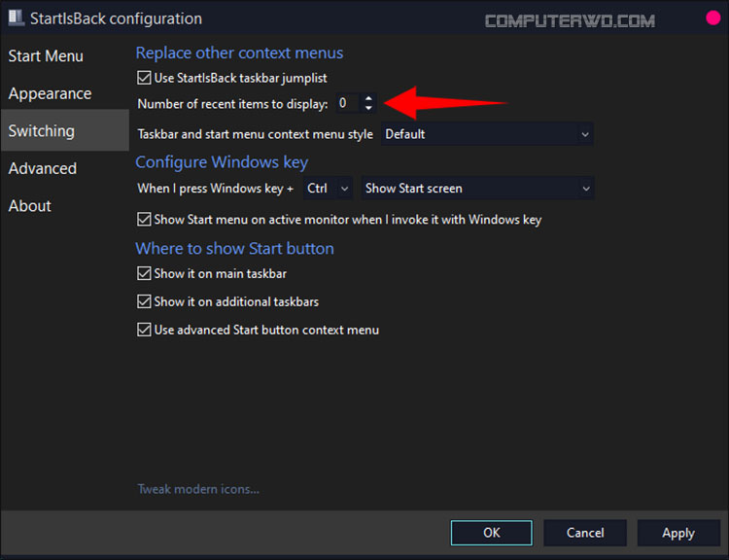
Task: Open the context menu style Default dropdown
Action: [x=487, y=134]
